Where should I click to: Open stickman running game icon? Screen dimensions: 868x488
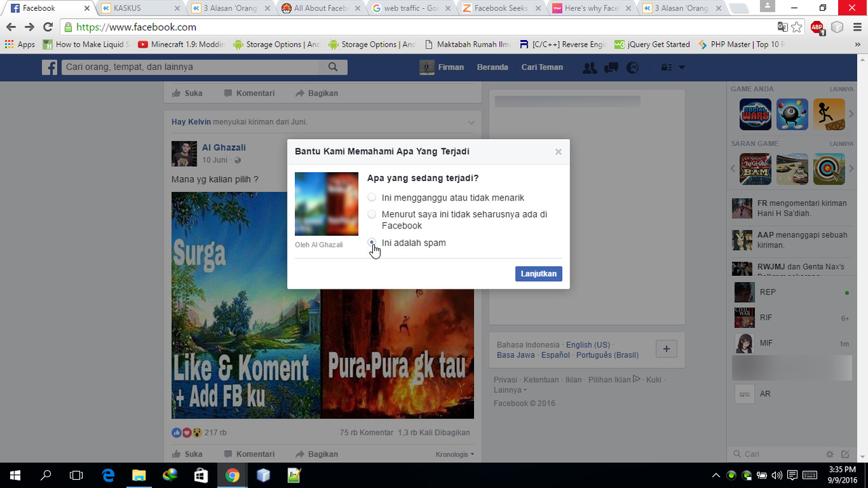coord(829,115)
